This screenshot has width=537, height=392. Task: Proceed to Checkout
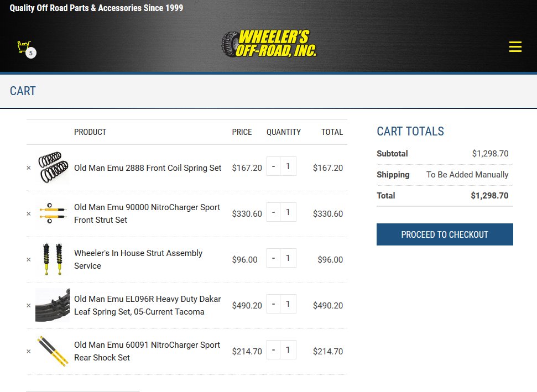pyautogui.click(x=445, y=234)
